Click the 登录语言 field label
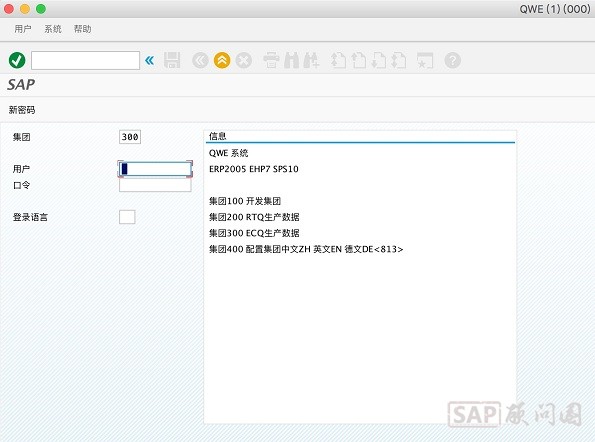Screen dimensions: 595x442 [30, 217]
